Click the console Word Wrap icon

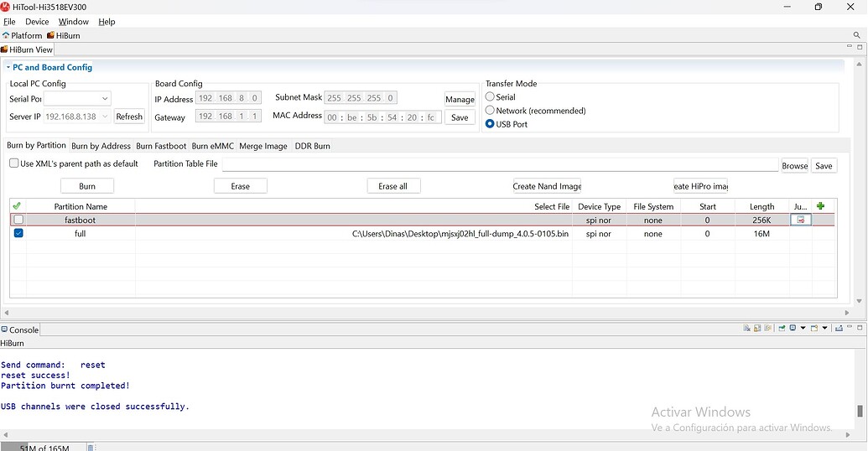click(768, 328)
